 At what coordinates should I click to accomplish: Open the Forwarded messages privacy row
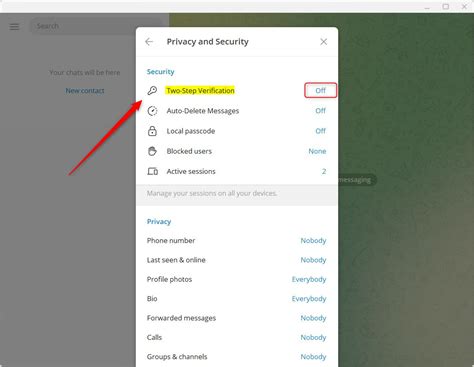tap(237, 318)
